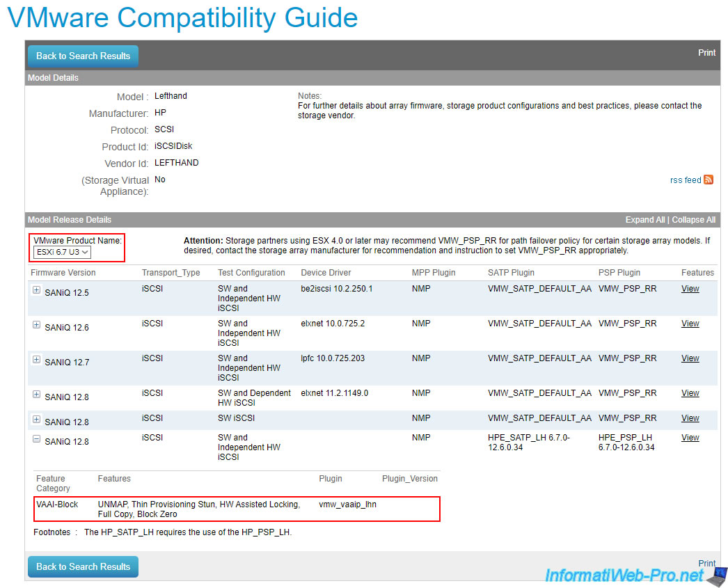Expand the SANiQ 12.8 row with elxnet 11.2.1149.0
The image size is (728, 588).
(36, 395)
